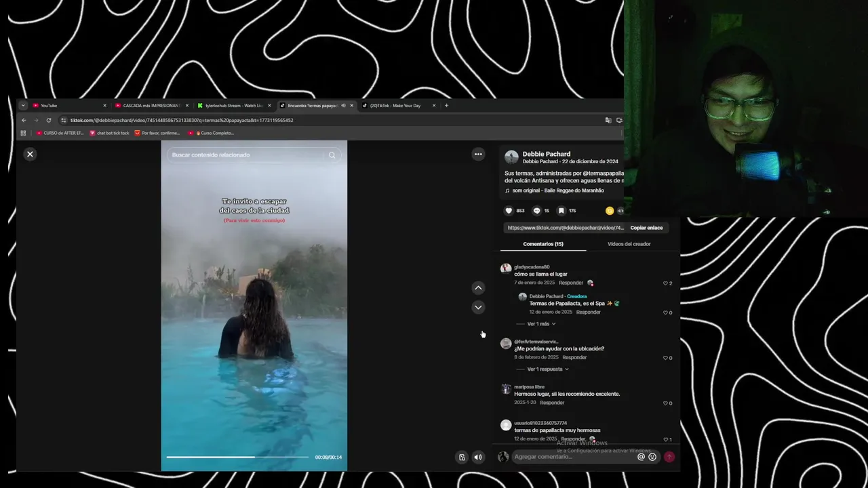This screenshot has width=868, height=488.
Task: Open the "CURSO de AFTER EF..." bookmark
Action: (x=60, y=133)
